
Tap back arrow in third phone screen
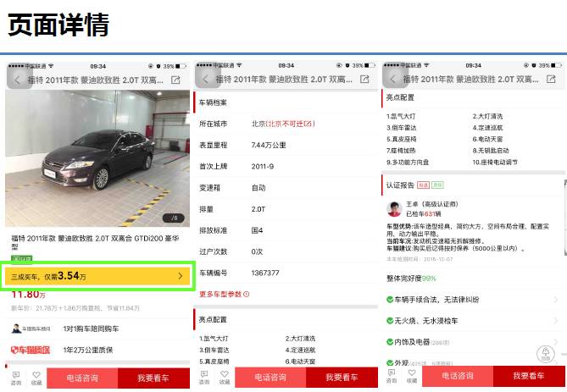(x=393, y=79)
